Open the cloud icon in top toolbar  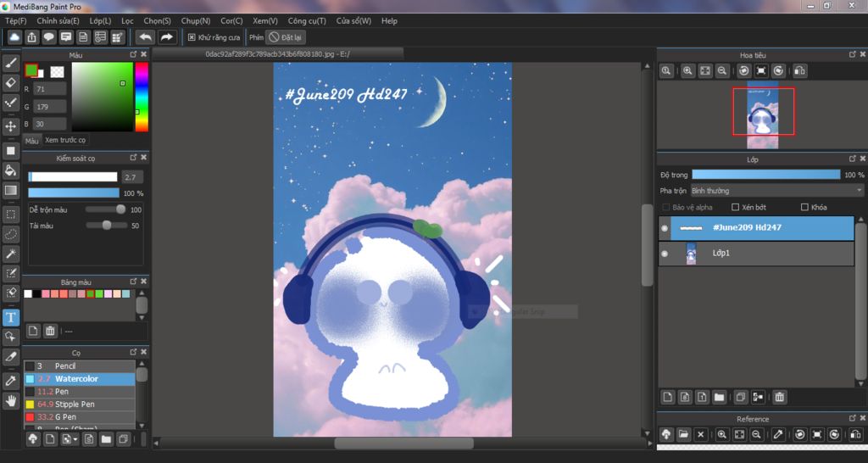14,37
